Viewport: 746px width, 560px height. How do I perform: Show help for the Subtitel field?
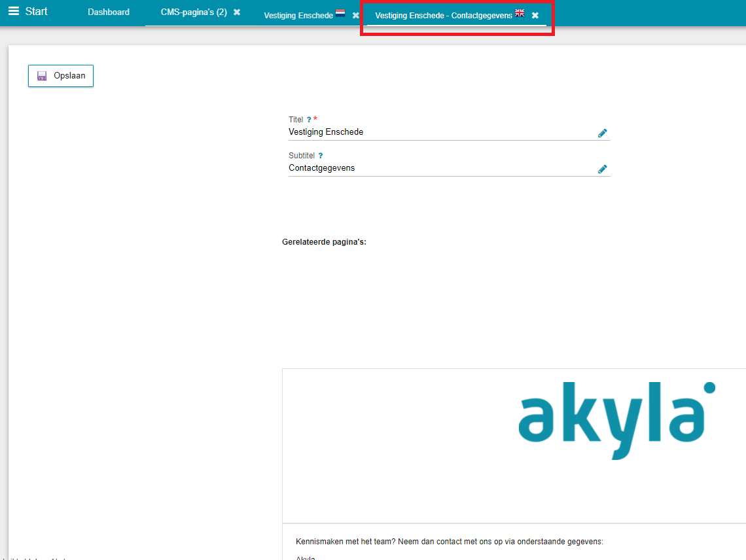point(321,156)
